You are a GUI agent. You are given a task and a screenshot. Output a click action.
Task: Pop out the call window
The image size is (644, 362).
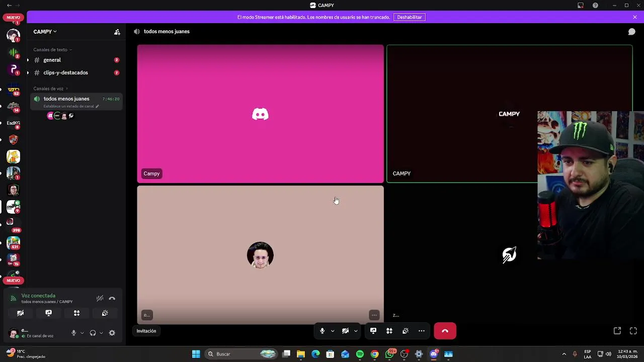pos(617,331)
